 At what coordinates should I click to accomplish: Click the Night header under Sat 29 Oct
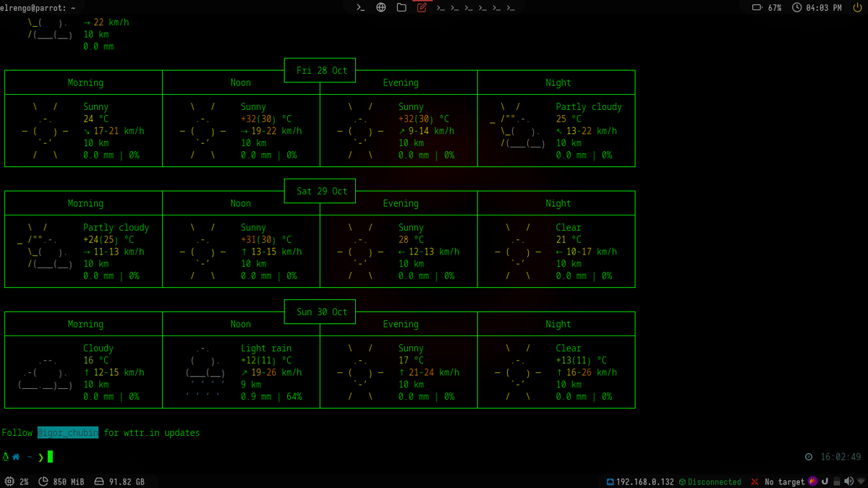click(x=558, y=203)
